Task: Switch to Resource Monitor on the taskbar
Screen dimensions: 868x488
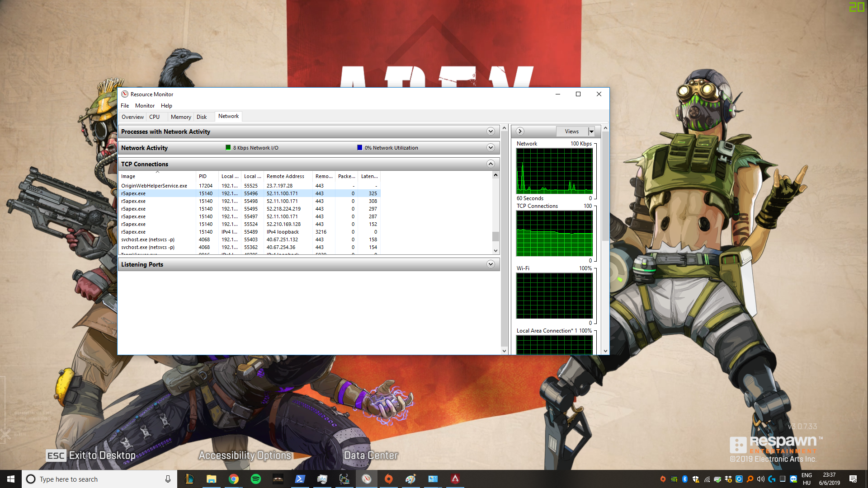Action: [x=367, y=479]
